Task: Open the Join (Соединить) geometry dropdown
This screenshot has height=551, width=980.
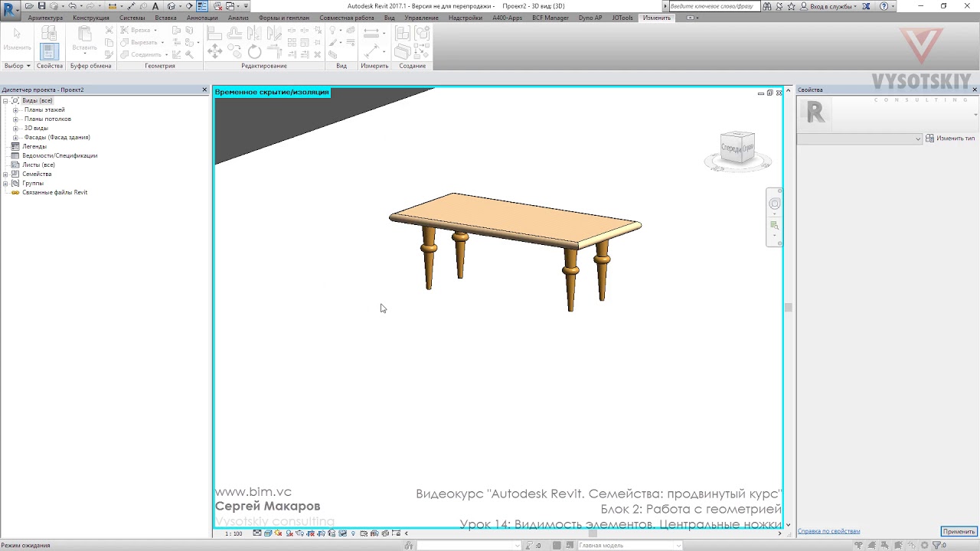Action: (x=166, y=54)
